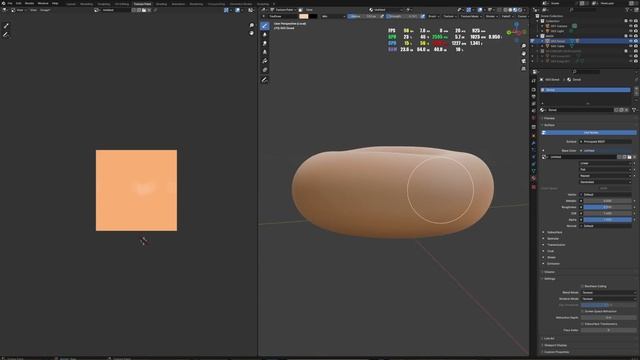The image size is (640, 360).
Task: Open the Blend Mode dropdown in Settings
Action: coord(608,293)
